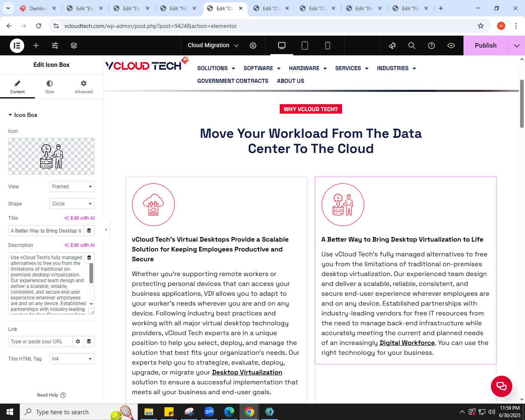Image resolution: width=525 pixels, height=420 pixels.
Task: Open the Shape dropdown set to Circle
Action: tap(72, 204)
